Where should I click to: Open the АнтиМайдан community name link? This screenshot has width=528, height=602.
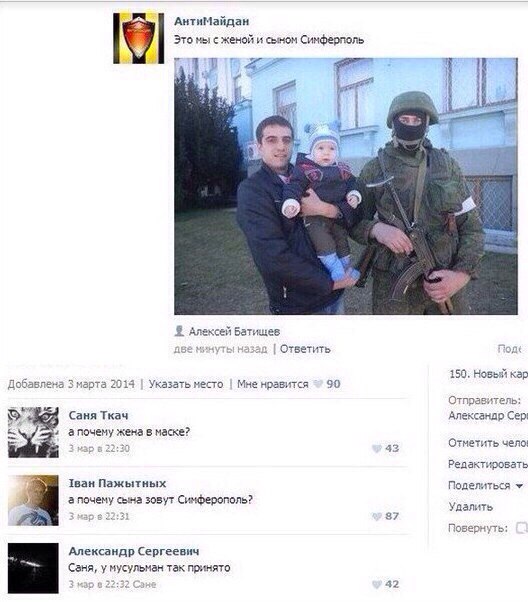212,21
